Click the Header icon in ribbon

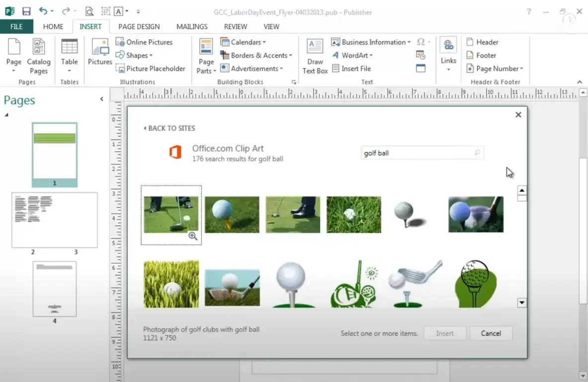(470, 42)
